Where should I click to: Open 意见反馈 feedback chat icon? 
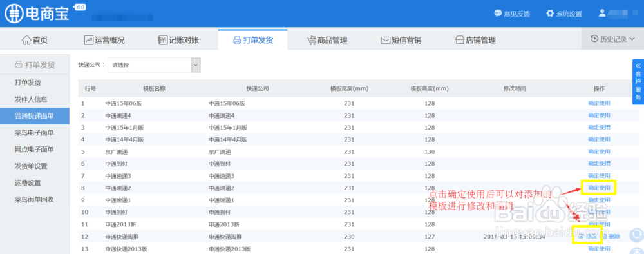pos(498,13)
